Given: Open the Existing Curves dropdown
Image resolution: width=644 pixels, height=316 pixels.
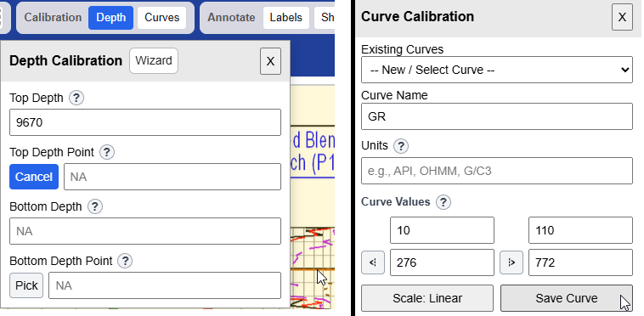Looking at the screenshot, I should [x=497, y=70].
